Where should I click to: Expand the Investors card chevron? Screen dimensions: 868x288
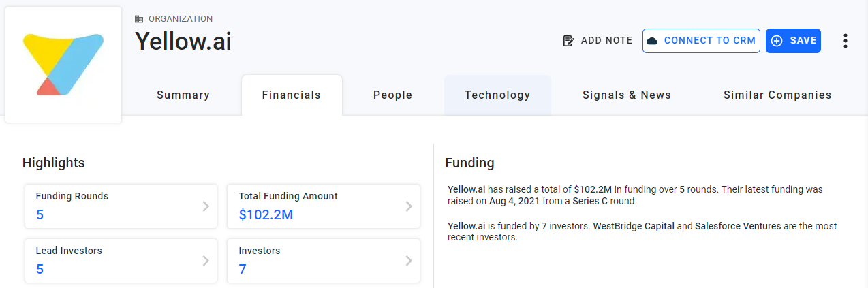(x=409, y=261)
